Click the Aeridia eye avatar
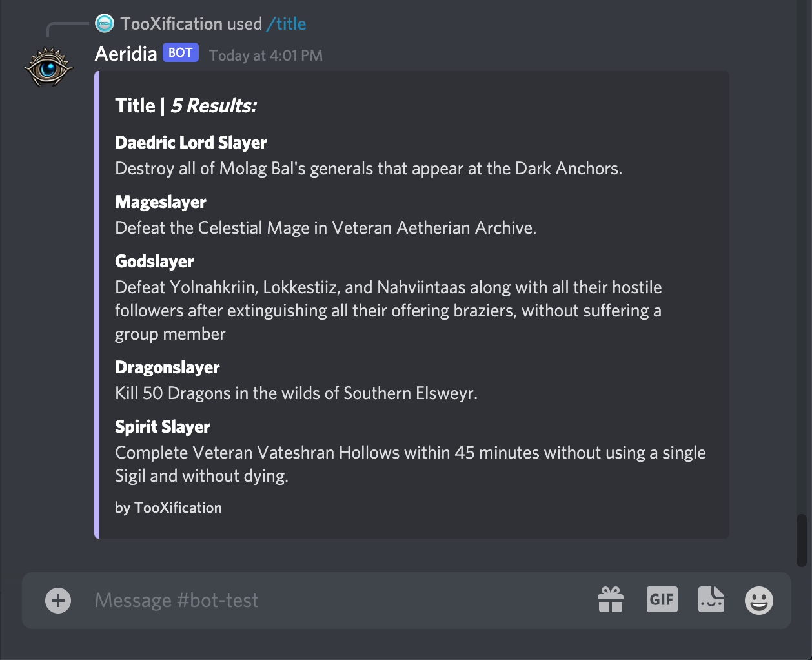 click(x=48, y=66)
